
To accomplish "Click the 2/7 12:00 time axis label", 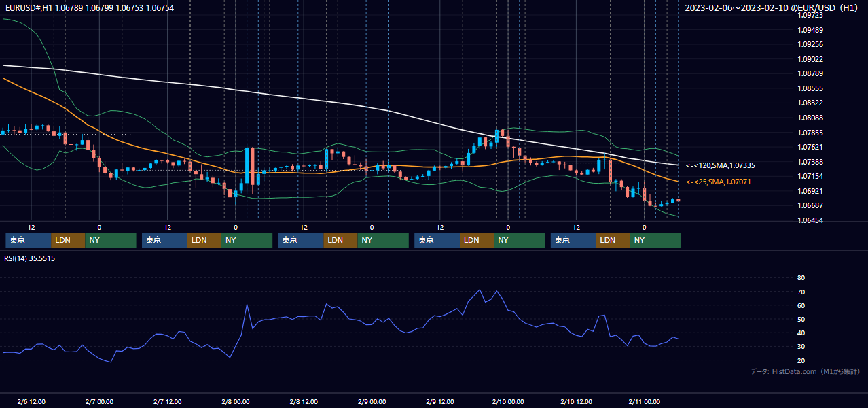I will 167,401.
